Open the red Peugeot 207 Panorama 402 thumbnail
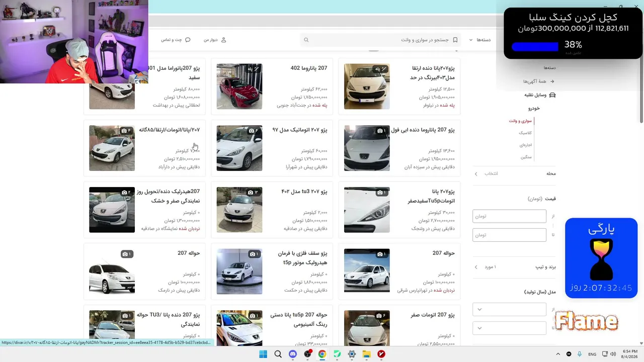The height and width of the screenshot is (362, 644). (239, 86)
